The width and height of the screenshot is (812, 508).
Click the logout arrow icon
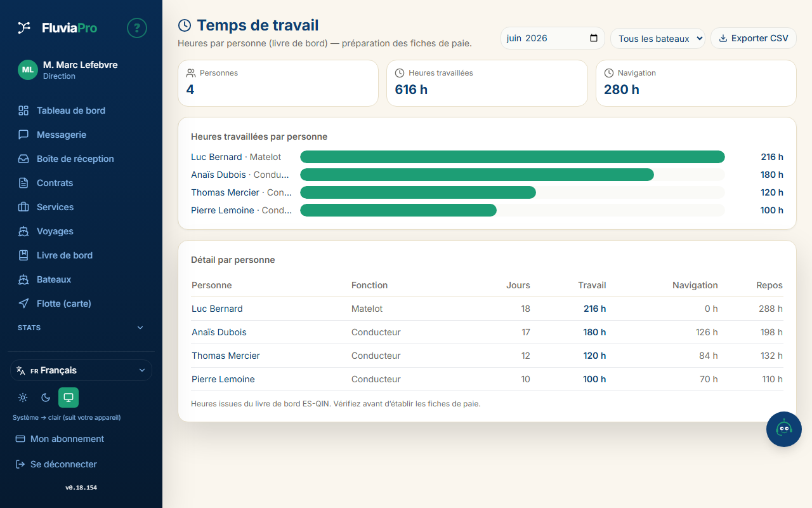tap(20, 464)
